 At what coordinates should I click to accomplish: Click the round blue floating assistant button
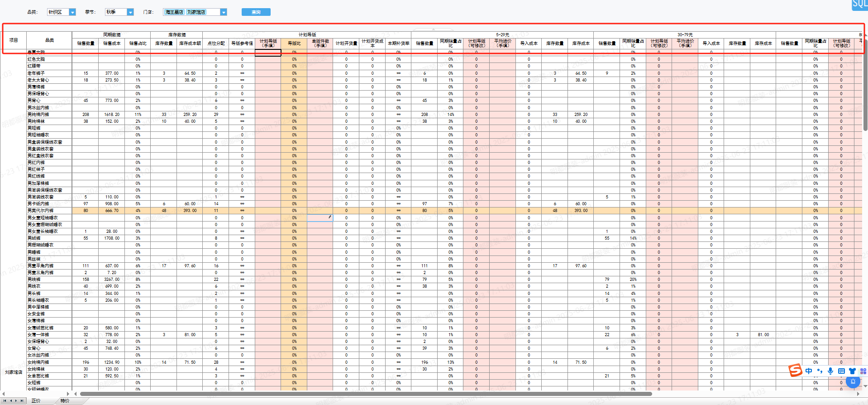pyautogui.click(x=853, y=381)
